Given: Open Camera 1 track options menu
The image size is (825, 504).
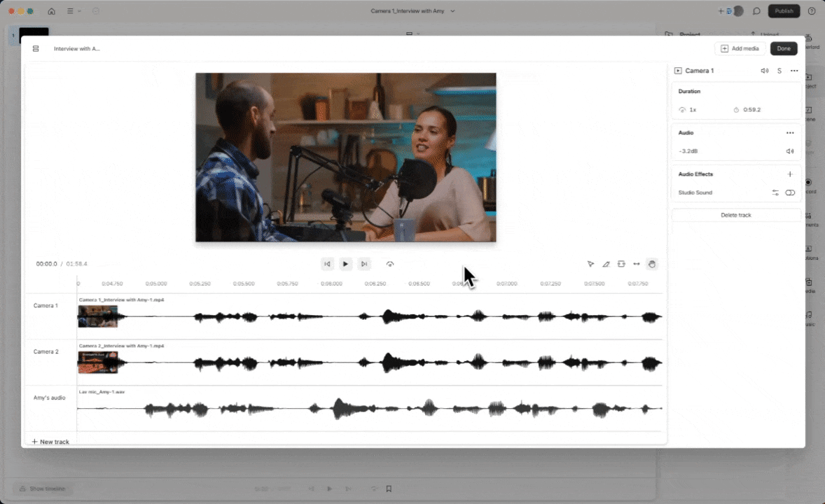Looking at the screenshot, I should tap(794, 71).
